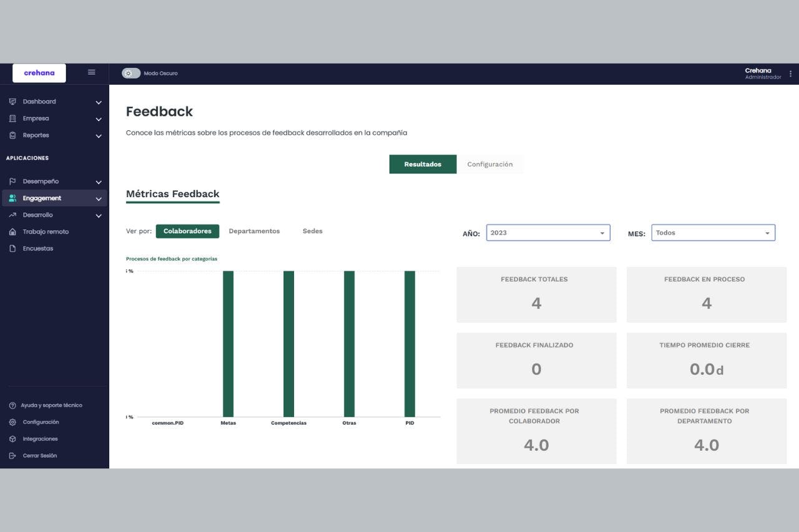The width and height of the screenshot is (799, 532).
Task: Click the hamburger menu icon
Action: 92,72
